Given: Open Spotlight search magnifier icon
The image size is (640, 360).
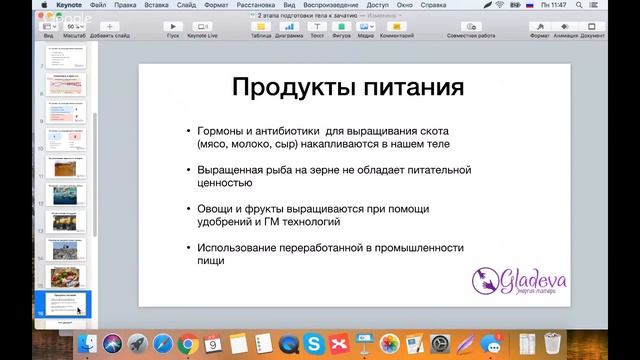Looking at the screenshot, I should [x=579, y=5].
